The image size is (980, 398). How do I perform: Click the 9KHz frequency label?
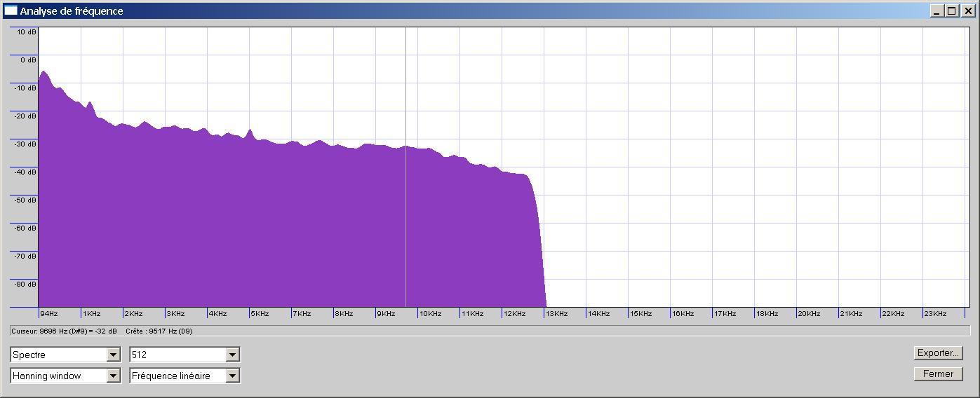click(x=386, y=313)
